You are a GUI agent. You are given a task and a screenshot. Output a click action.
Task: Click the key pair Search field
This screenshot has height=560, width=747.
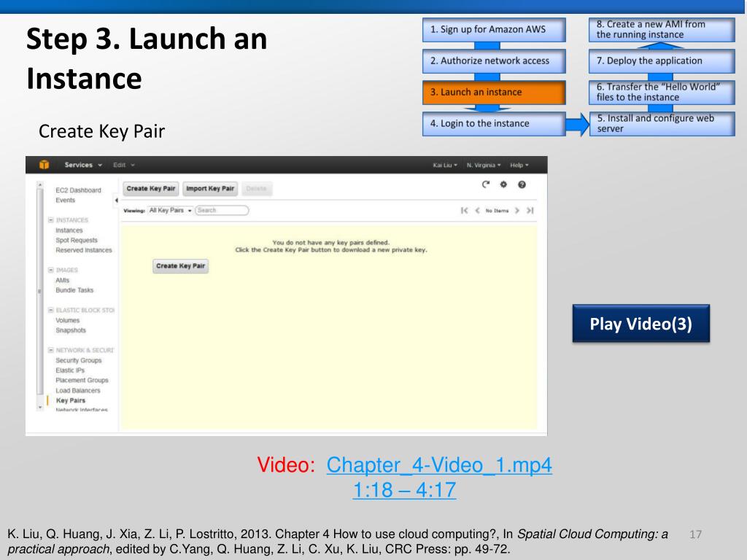(x=222, y=210)
